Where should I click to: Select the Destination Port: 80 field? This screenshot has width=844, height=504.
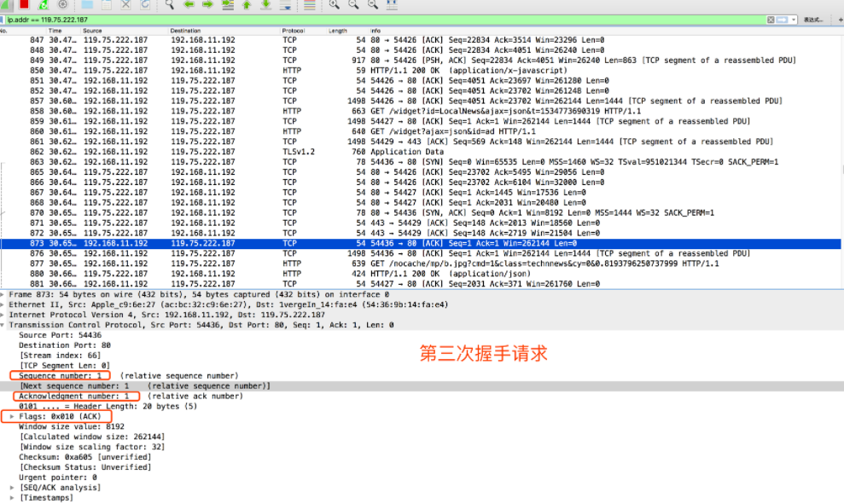[x=65, y=345]
